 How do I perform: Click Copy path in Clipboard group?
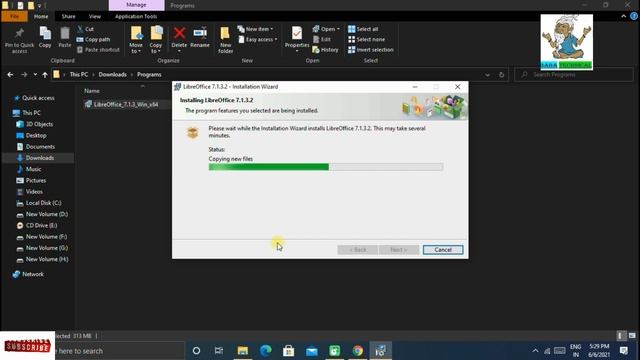click(93, 40)
